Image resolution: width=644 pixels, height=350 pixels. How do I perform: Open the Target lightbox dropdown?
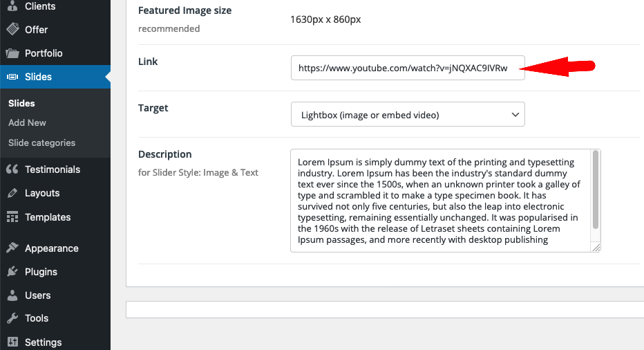coord(408,114)
